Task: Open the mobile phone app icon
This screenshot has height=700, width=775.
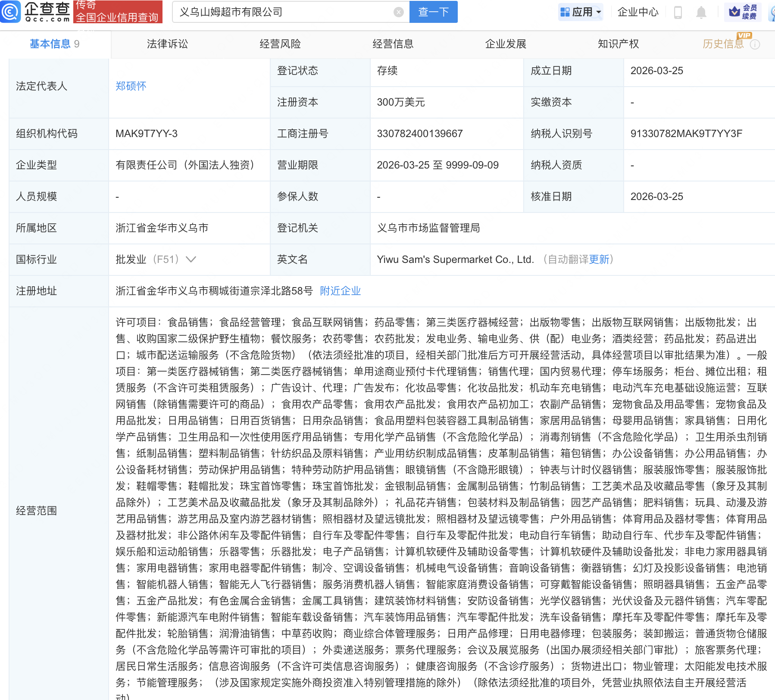Action: coord(678,12)
